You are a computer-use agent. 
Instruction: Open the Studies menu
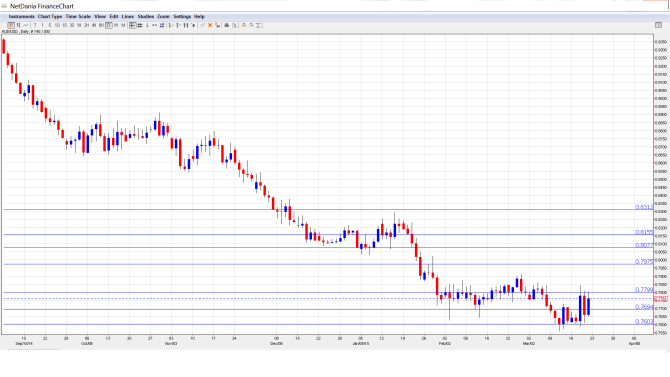pyautogui.click(x=146, y=16)
